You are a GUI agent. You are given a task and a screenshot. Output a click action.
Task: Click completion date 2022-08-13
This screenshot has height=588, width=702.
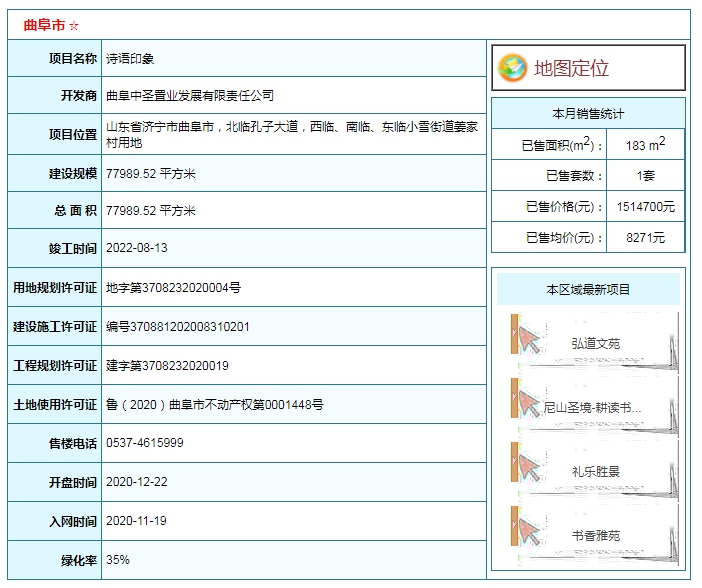pyautogui.click(x=137, y=248)
